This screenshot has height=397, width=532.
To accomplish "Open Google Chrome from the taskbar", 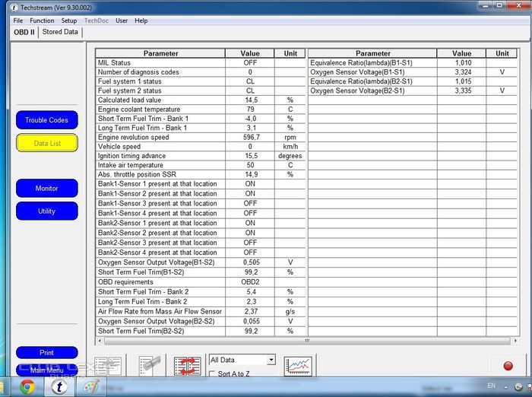I will click(x=27, y=386).
